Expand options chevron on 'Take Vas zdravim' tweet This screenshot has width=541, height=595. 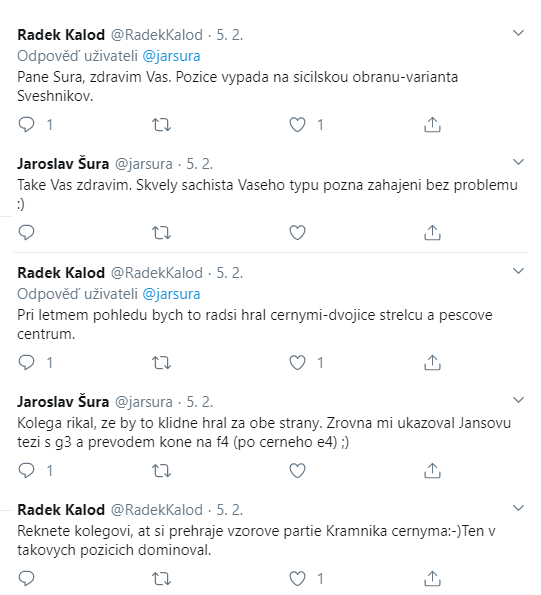pyautogui.click(x=518, y=162)
